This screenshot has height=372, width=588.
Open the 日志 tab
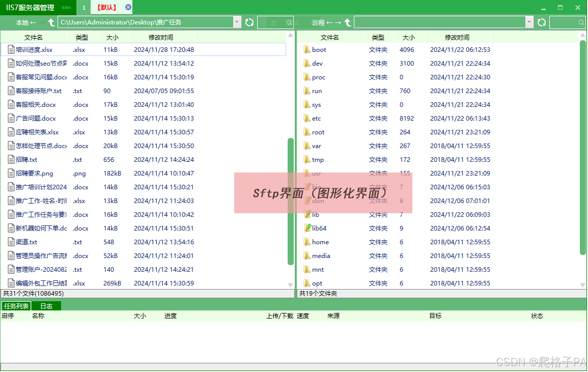pyautogui.click(x=46, y=306)
